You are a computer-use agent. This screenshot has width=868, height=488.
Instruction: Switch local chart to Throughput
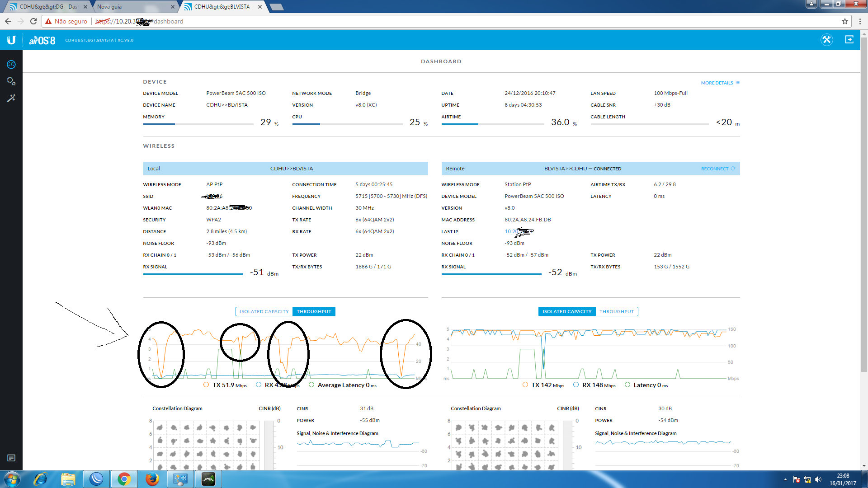(314, 311)
